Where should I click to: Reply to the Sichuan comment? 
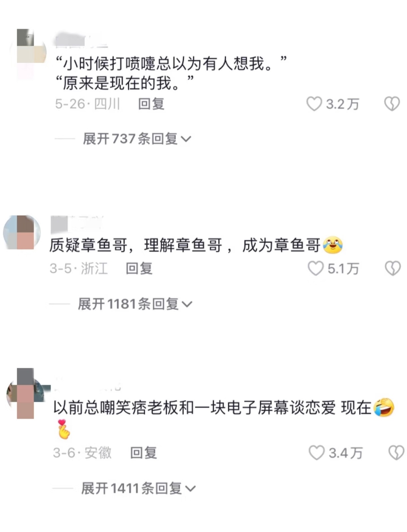point(151,104)
